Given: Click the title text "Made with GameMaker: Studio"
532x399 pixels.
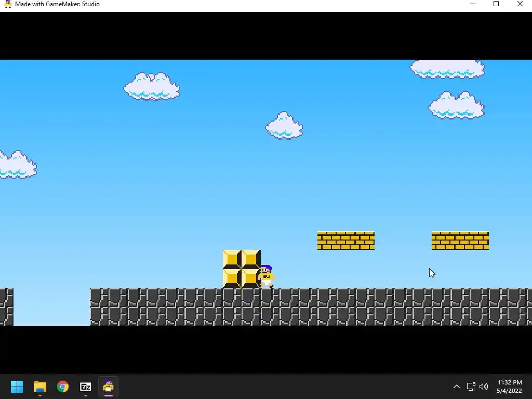Looking at the screenshot, I should 57,4.
